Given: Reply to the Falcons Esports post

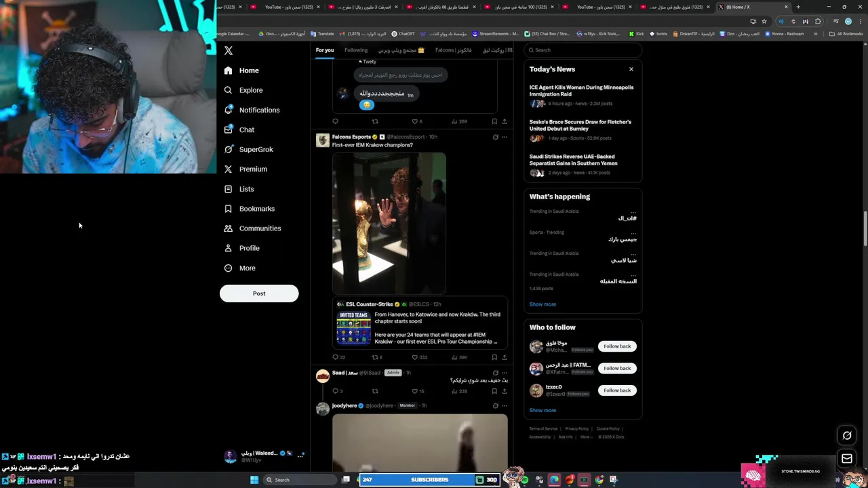Looking at the screenshot, I should click(335, 357).
